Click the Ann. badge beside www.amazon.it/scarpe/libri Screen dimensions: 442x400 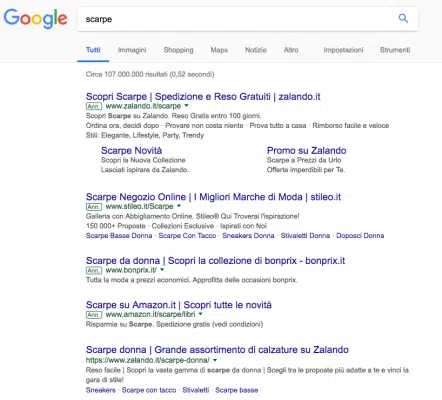[x=94, y=314]
